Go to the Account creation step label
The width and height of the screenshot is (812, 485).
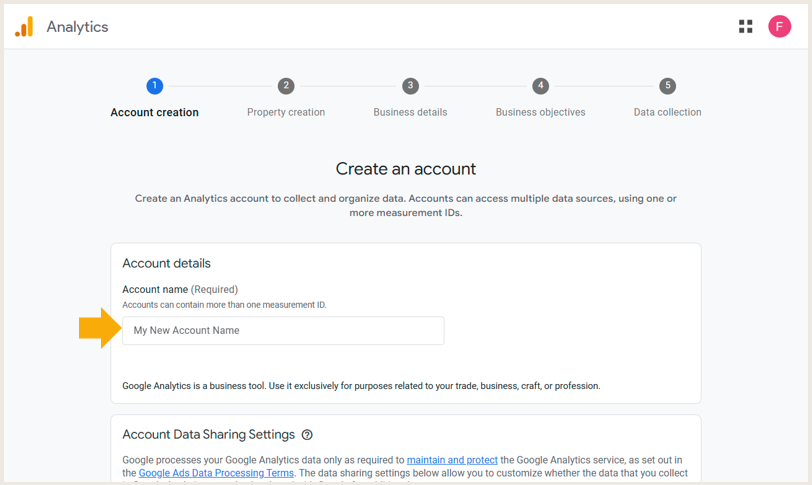click(x=154, y=112)
